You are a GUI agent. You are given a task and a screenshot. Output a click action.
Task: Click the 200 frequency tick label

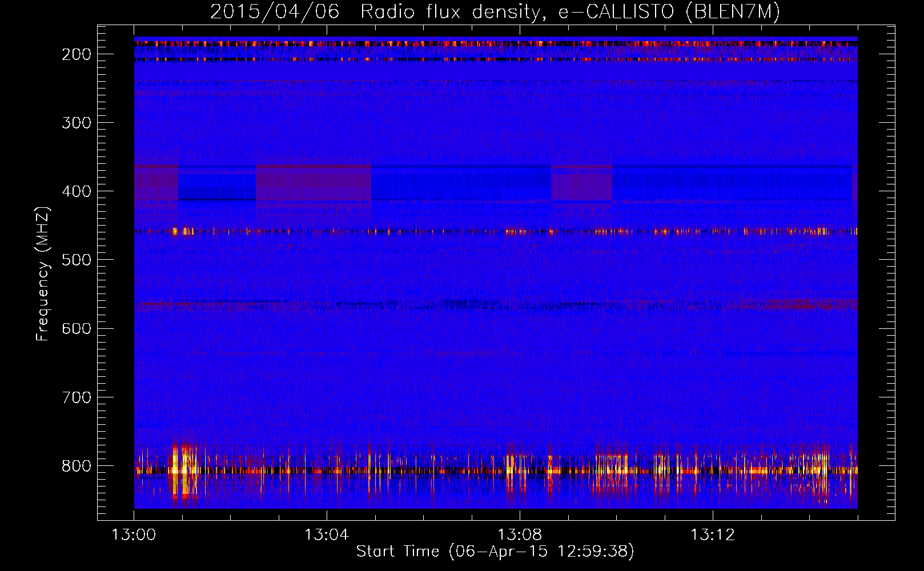[77, 54]
